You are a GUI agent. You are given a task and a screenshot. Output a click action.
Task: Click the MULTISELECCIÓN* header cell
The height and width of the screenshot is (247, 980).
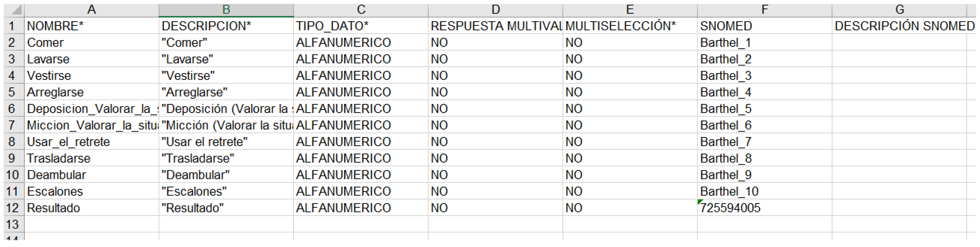[630, 26]
